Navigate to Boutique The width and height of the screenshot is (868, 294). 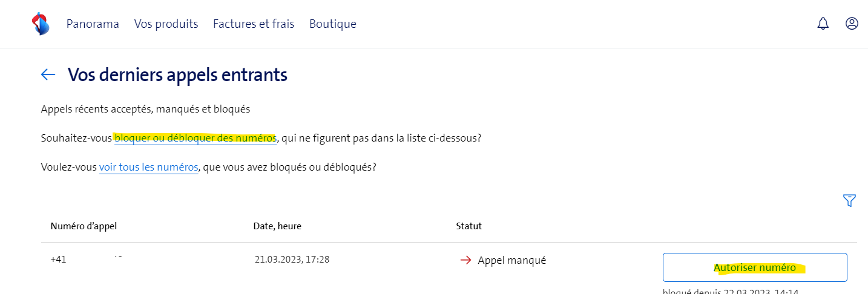point(332,24)
